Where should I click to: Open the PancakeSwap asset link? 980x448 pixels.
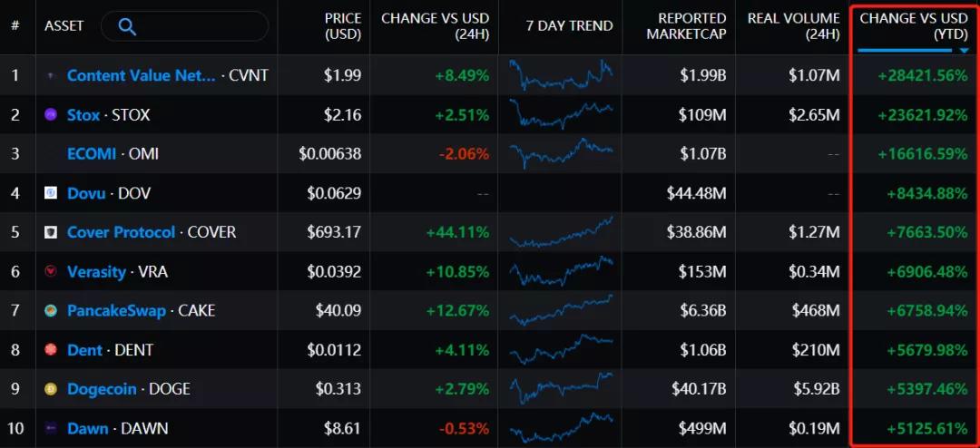pos(116,311)
